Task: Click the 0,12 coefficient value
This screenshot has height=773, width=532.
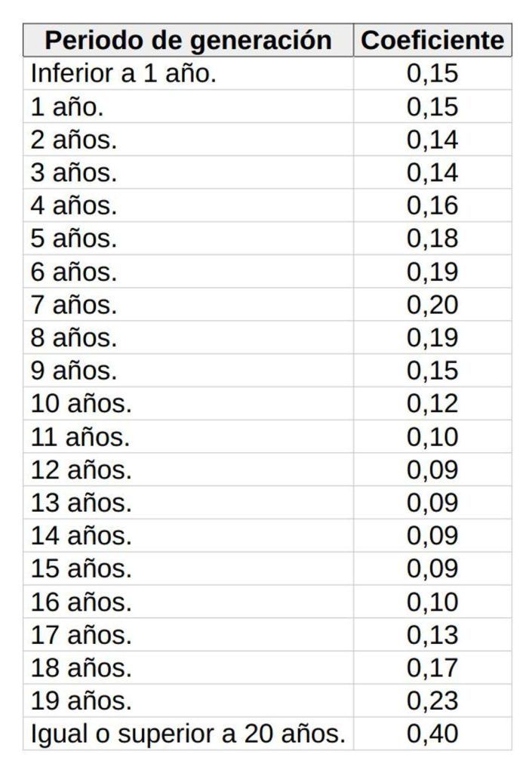Action: click(432, 403)
